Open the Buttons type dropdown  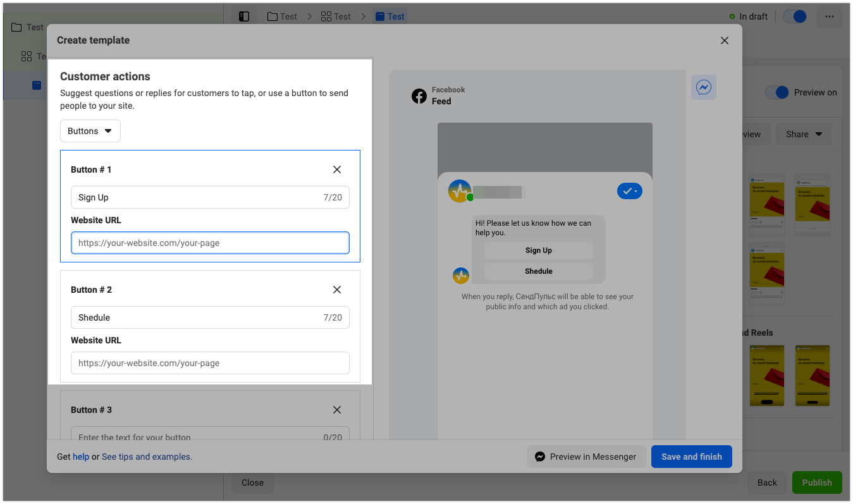[x=90, y=131]
